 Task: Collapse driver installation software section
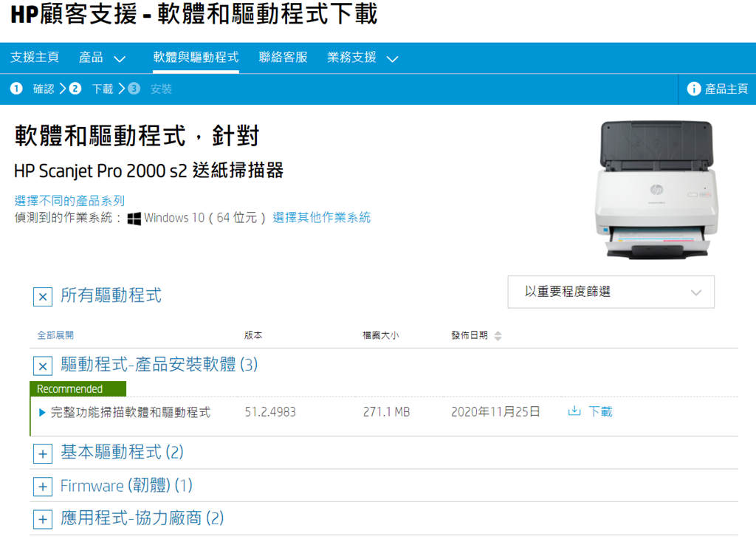tap(43, 366)
